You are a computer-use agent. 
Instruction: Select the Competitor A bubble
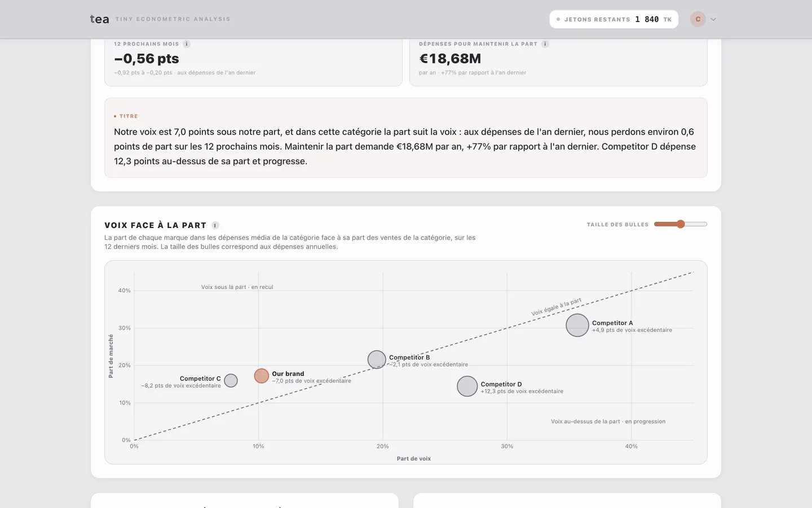[x=577, y=325]
